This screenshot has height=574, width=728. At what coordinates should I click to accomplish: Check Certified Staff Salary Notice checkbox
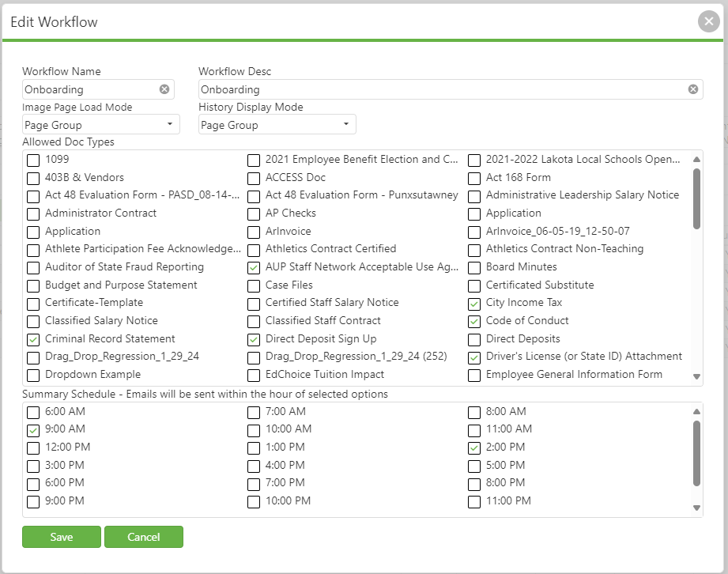point(254,304)
